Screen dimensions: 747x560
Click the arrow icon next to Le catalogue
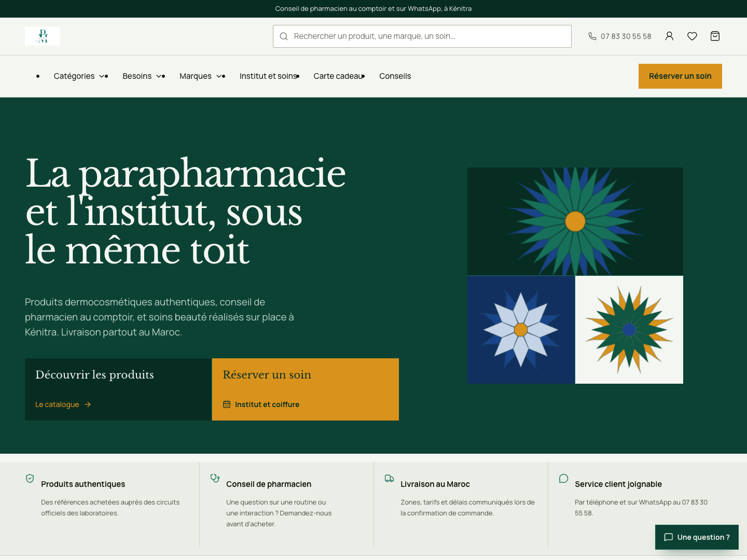click(x=88, y=404)
